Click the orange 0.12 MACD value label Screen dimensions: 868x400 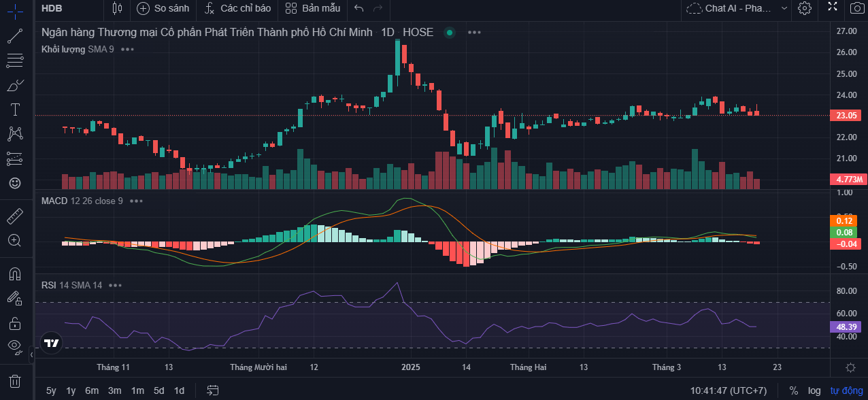pyautogui.click(x=844, y=220)
